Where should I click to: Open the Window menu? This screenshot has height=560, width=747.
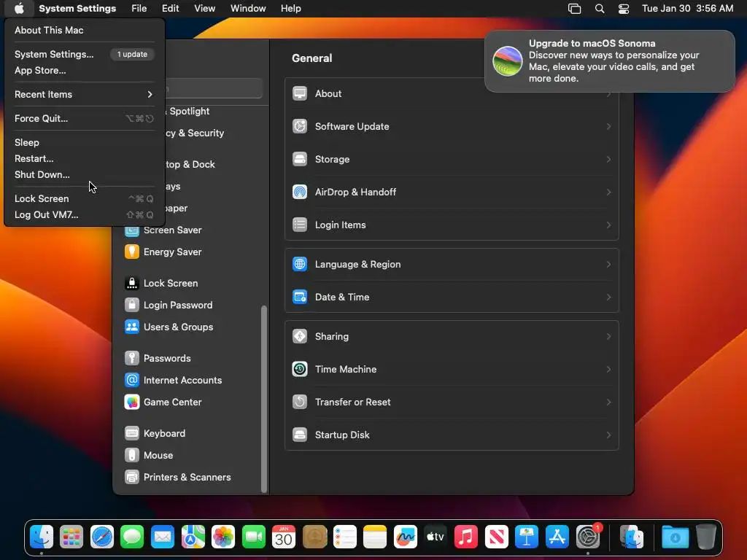[x=248, y=9]
